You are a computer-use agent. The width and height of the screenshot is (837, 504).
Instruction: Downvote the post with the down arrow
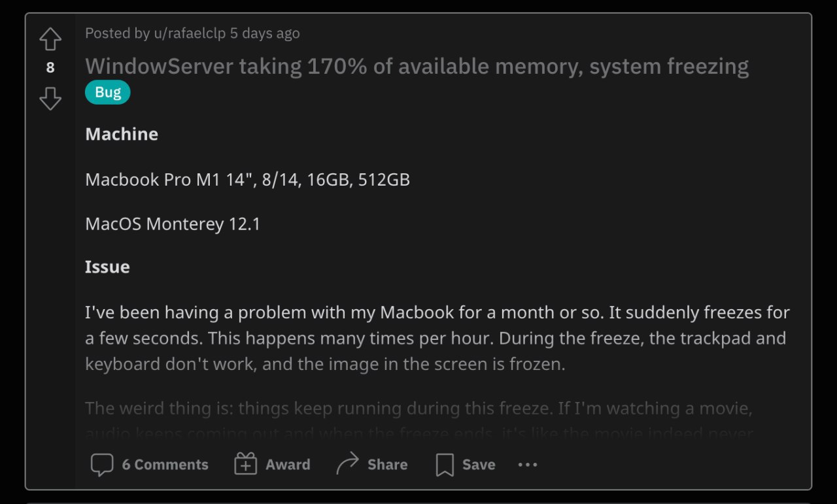coord(50,99)
